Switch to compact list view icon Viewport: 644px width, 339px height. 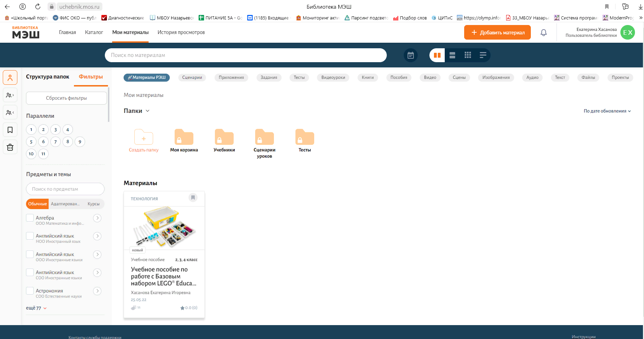click(x=483, y=55)
